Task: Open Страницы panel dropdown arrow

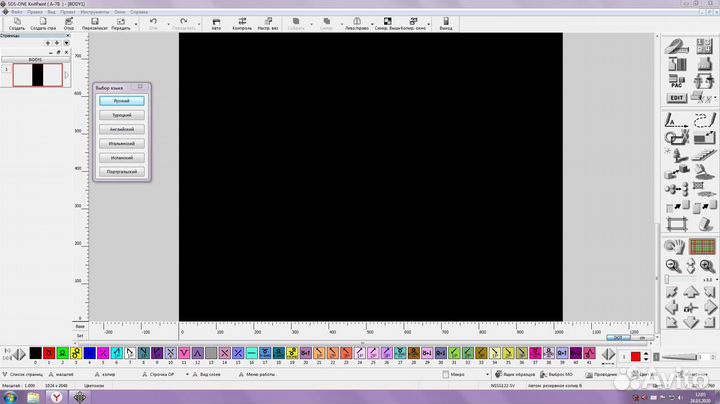Action: coord(67,43)
